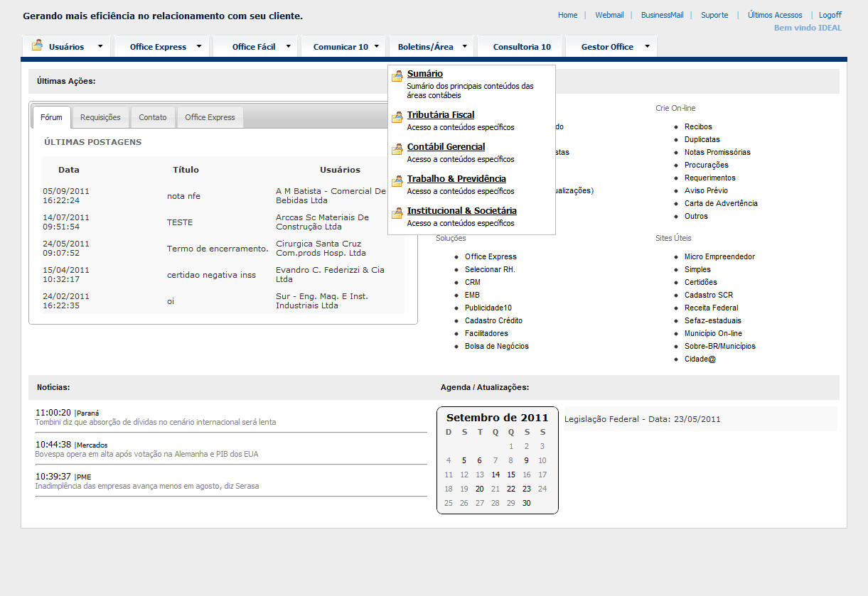Open the Aviso Prévio link
Image resolution: width=868 pixels, height=596 pixels.
click(706, 190)
